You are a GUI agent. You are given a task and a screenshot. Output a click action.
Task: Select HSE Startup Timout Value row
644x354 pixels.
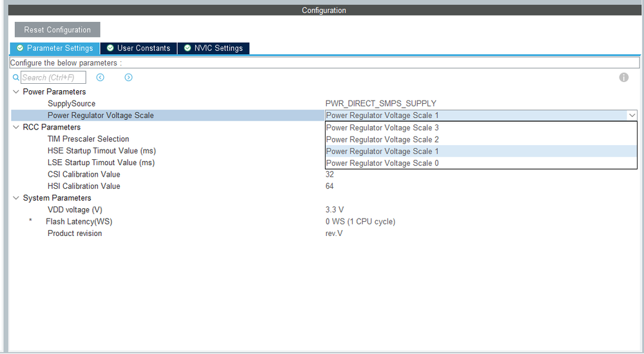102,151
